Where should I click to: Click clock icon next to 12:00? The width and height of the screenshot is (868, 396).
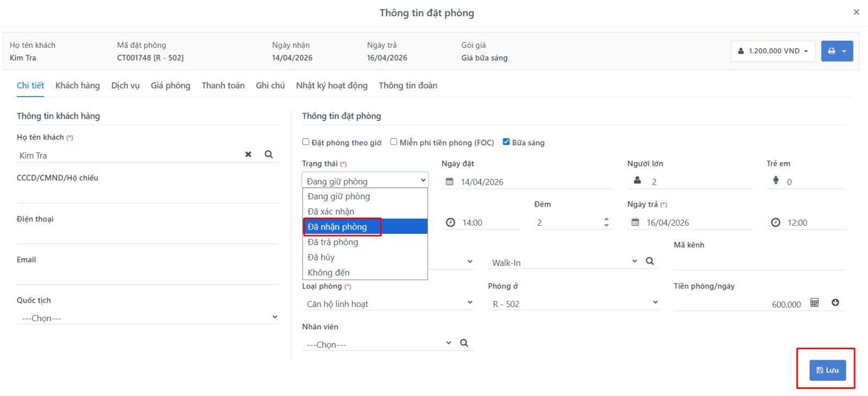coord(776,222)
